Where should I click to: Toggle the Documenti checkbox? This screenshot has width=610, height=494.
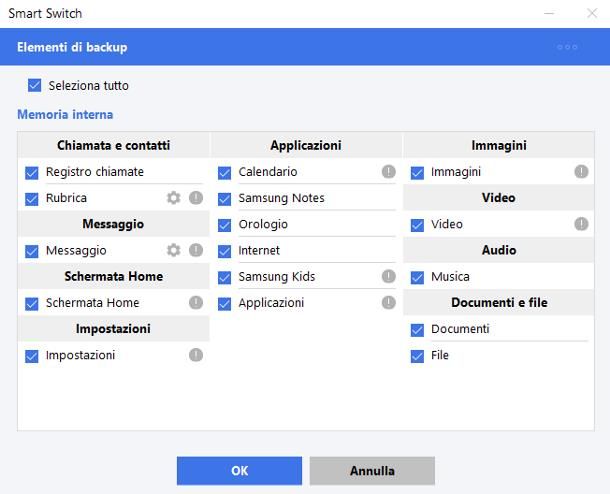coord(417,330)
